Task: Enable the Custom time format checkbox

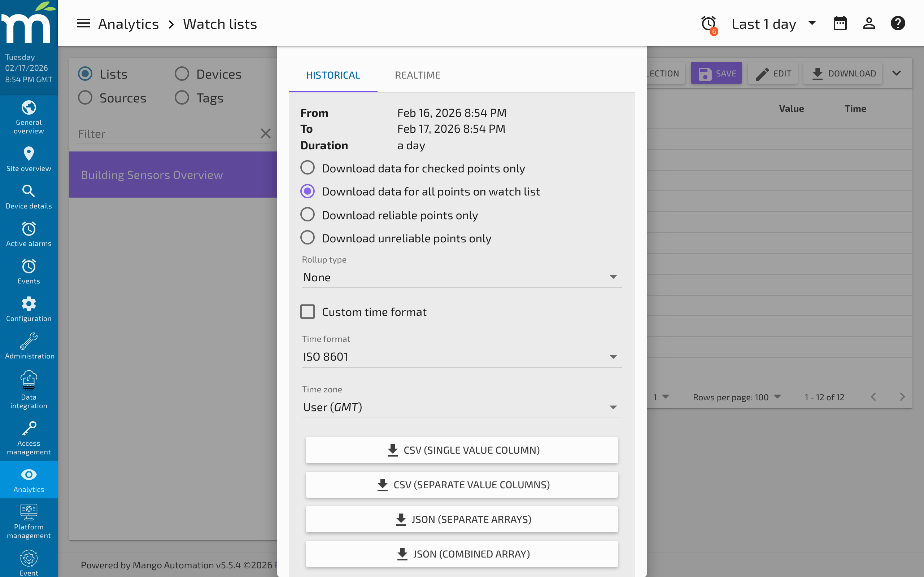Action: click(308, 311)
